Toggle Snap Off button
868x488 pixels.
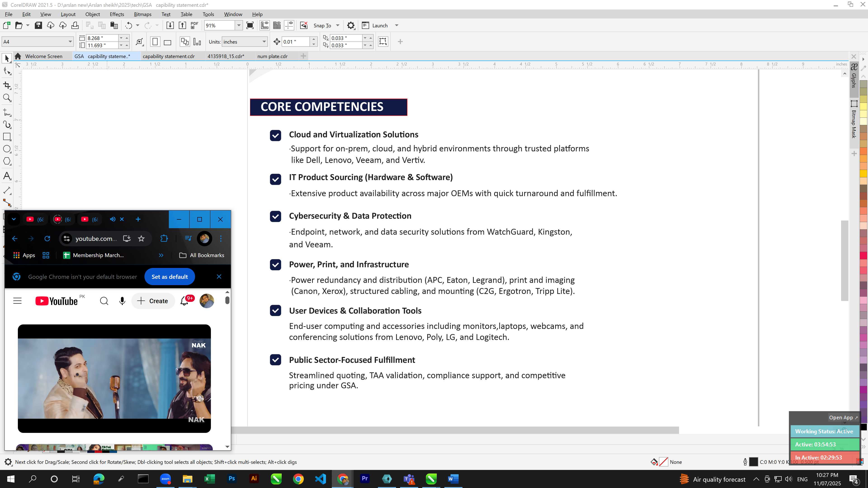click(304, 25)
